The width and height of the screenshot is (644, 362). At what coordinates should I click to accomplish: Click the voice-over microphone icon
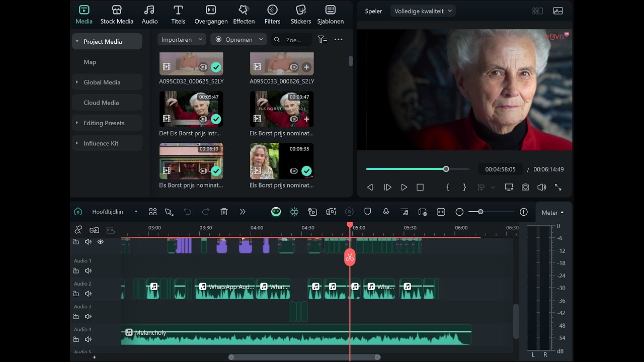tap(386, 212)
